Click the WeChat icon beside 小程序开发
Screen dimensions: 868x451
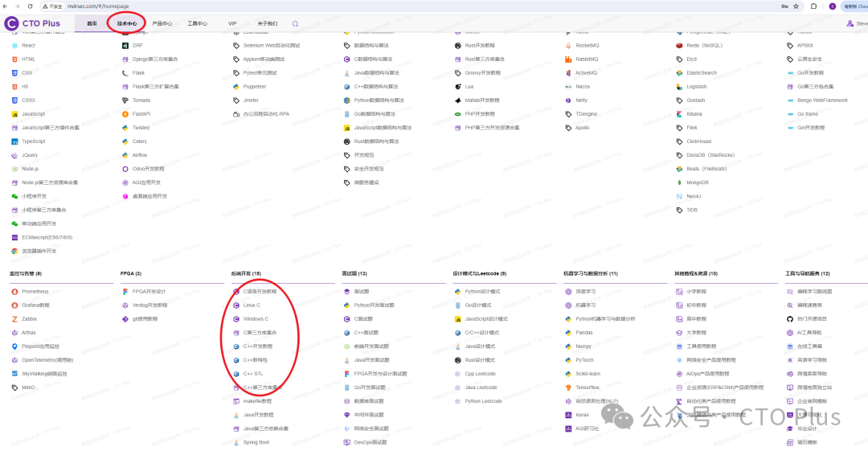(x=14, y=196)
